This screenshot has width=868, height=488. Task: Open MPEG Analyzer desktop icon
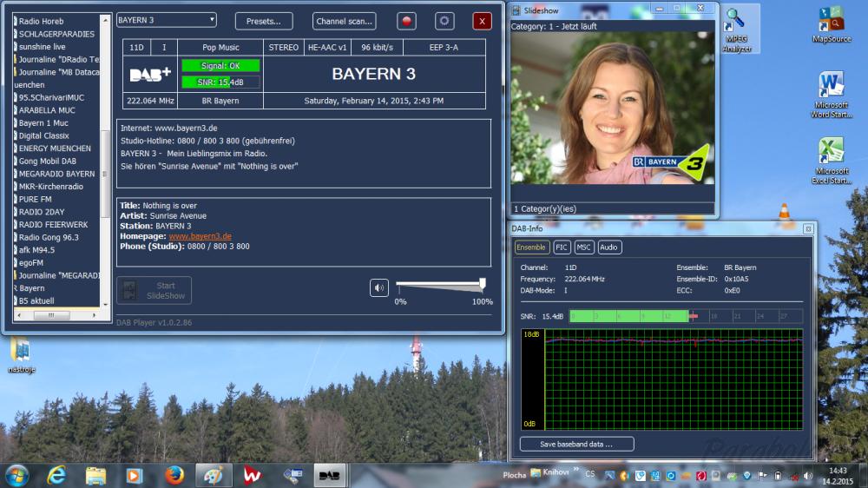[737, 30]
